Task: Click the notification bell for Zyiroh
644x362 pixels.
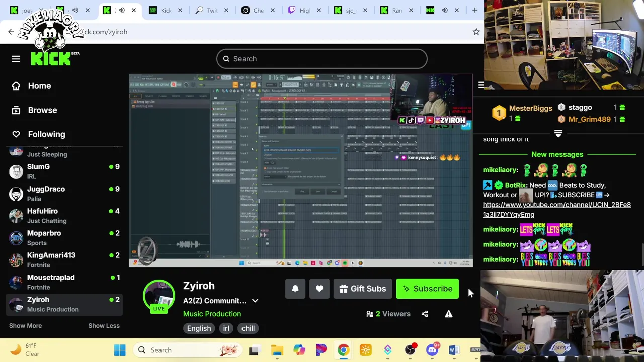Action: [x=295, y=289]
